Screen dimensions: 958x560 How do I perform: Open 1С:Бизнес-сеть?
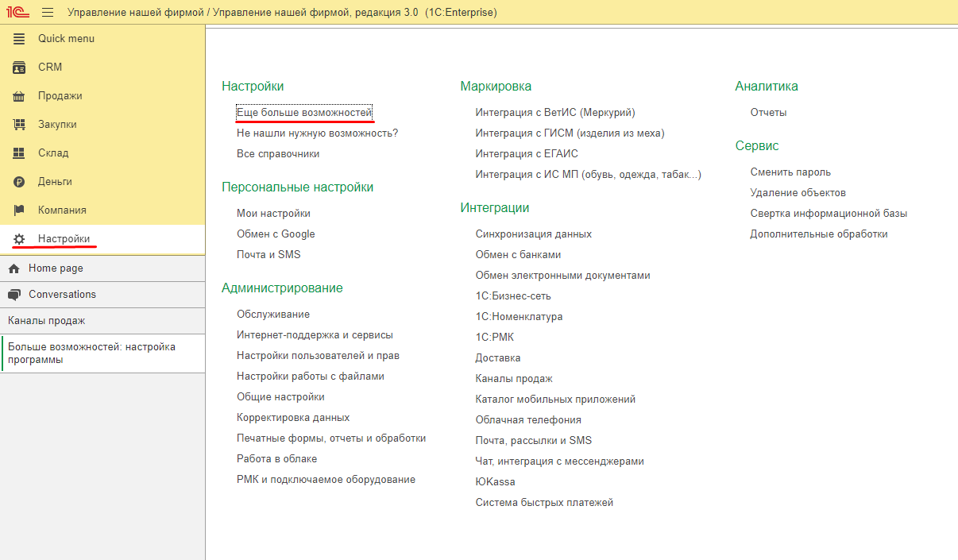(x=513, y=296)
